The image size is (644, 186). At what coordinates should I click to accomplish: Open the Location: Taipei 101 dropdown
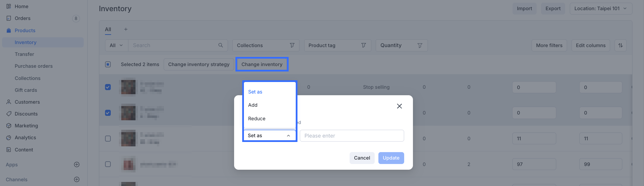(x=601, y=8)
